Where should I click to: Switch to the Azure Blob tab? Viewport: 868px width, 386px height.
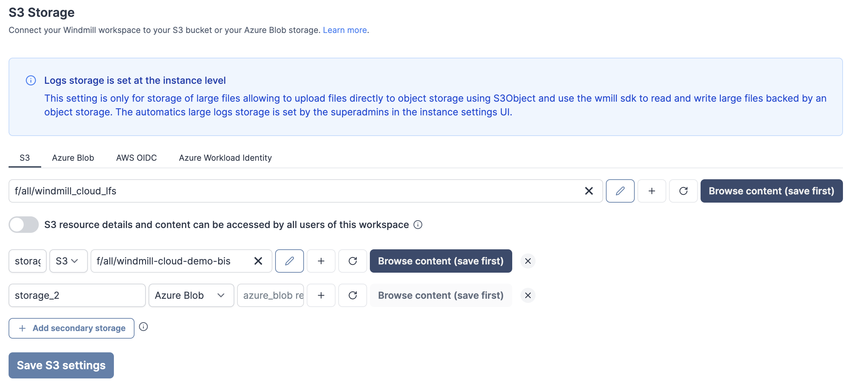coord(73,158)
